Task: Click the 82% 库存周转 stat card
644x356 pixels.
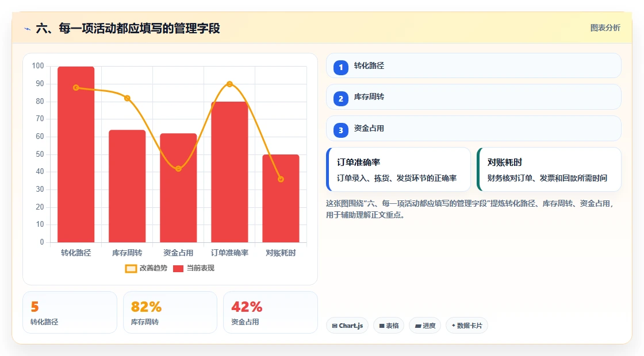Action: (170, 312)
